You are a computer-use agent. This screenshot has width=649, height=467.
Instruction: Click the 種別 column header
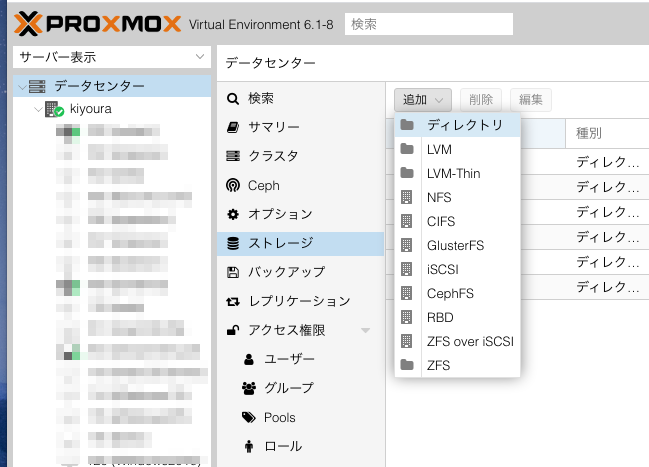pyautogui.click(x=607, y=133)
